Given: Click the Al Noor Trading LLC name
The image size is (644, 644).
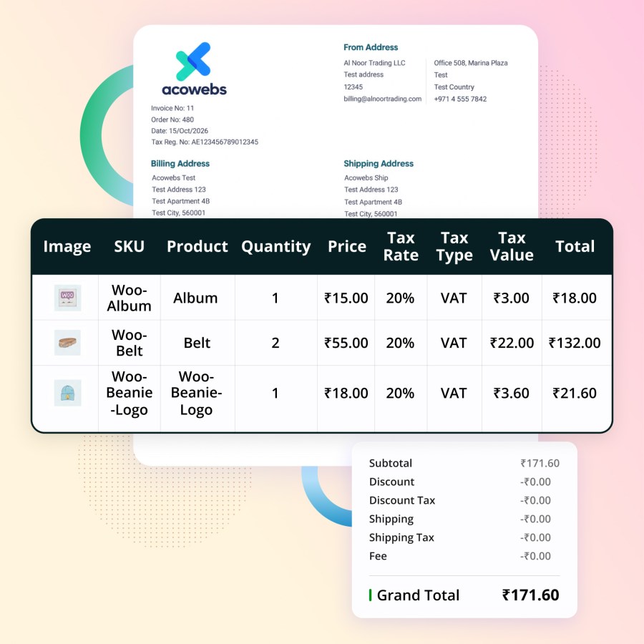Looking at the screenshot, I should (374, 63).
